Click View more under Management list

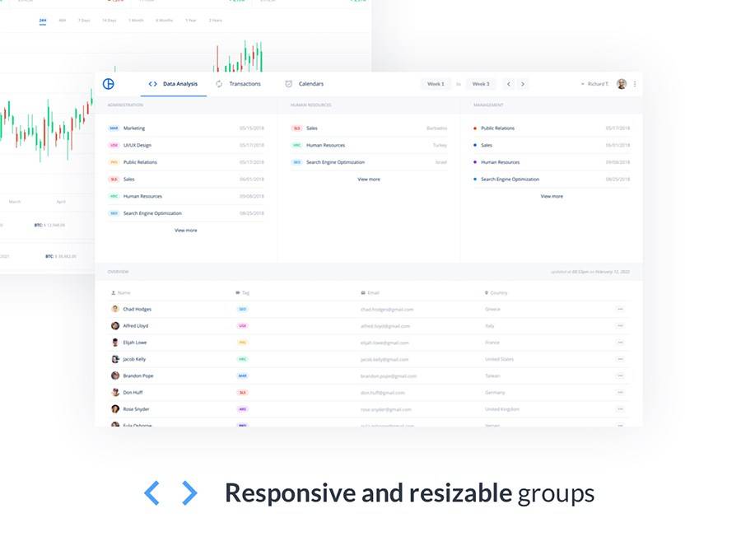tap(551, 196)
